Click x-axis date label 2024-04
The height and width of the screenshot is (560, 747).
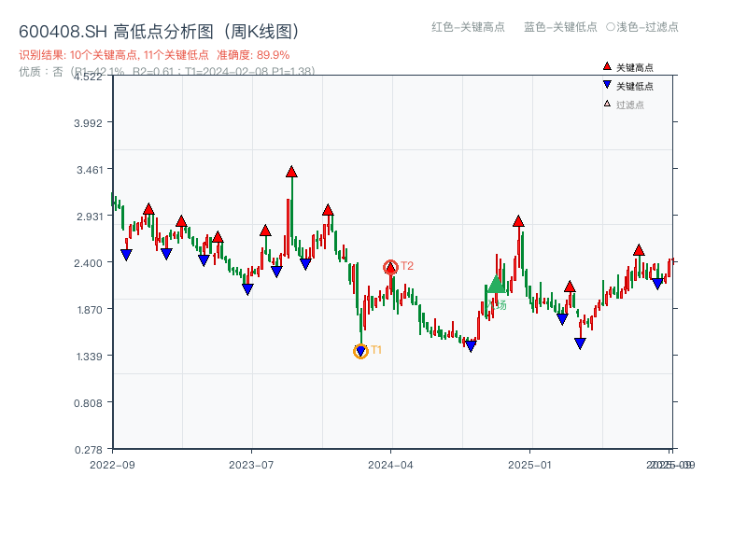[x=390, y=465]
